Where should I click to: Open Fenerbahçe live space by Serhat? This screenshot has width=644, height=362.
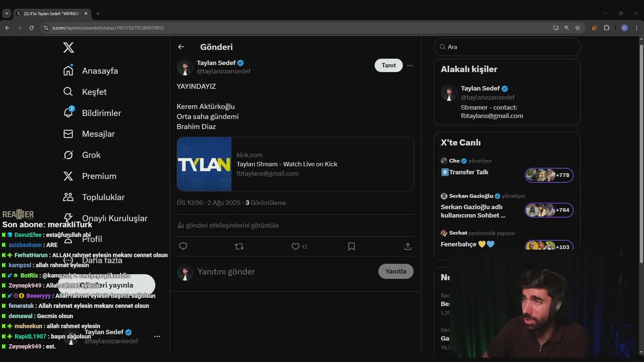(x=467, y=244)
